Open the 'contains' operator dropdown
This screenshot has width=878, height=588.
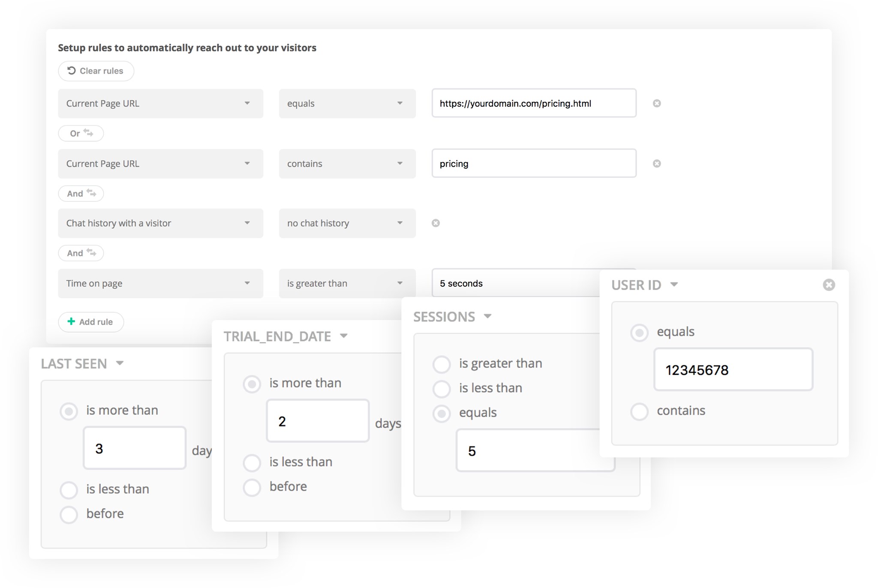click(x=347, y=164)
